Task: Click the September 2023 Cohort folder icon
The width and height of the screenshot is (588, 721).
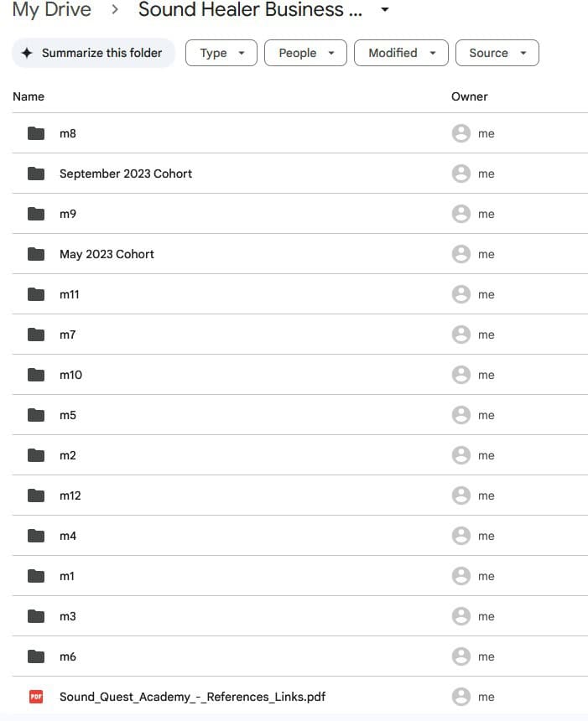Action: pyautogui.click(x=35, y=174)
